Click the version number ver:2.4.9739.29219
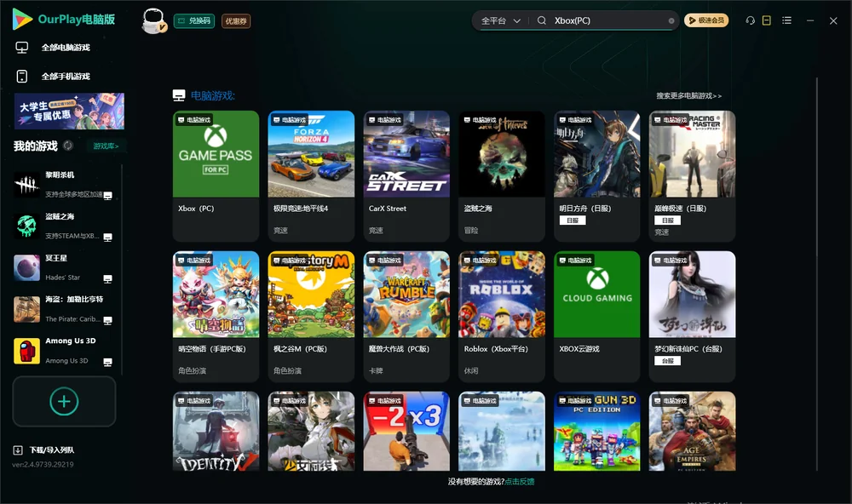This screenshot has width=852, height=504. (x=43, y=465)
